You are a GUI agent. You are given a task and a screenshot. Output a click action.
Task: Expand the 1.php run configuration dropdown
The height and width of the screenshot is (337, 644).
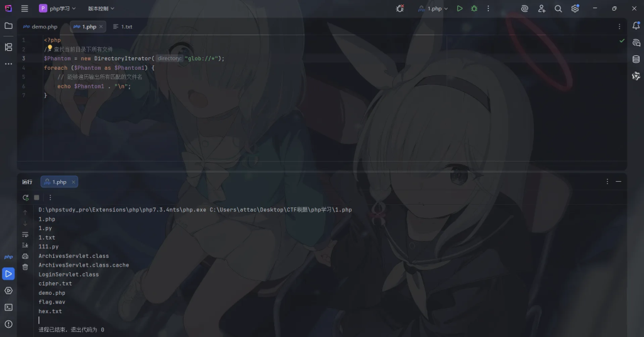coord(434,9)
